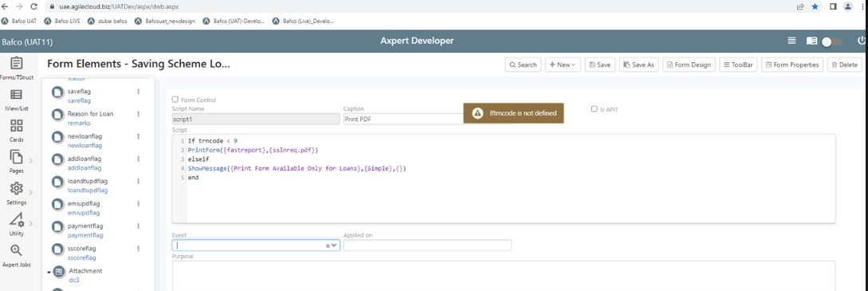The image size is (868, 291).
Task: Open the sscoreflag three-dot menu
Action: (139, 249)
